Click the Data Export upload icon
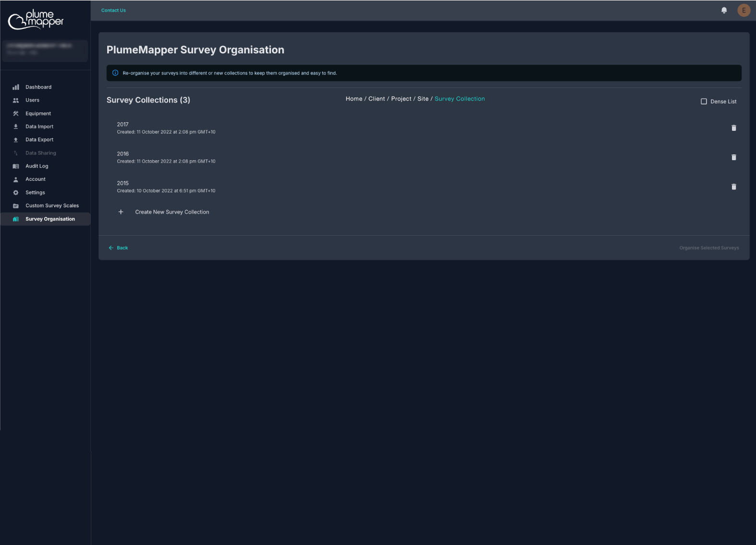The image size is (756, 545). coord(16,139)
